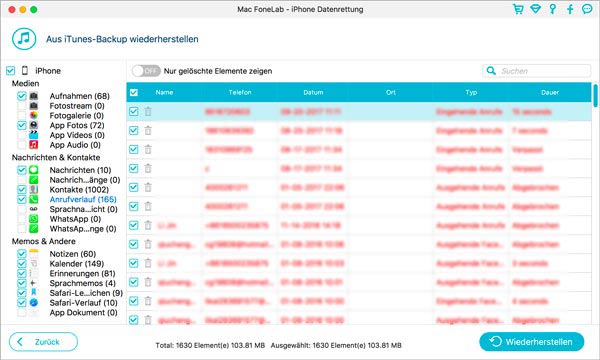The width and height of the screenshot is (600, 360).
Task: Click the 'Memos & Andere' section label
Action: pyautogui.click(x=43, y=241)
